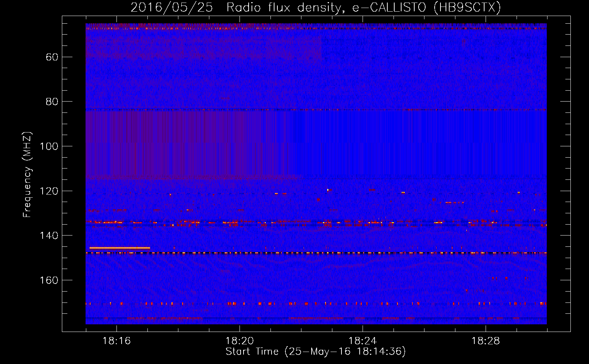Click the 100 frequency tick label
589x364 pixels.
coord(49,146)
